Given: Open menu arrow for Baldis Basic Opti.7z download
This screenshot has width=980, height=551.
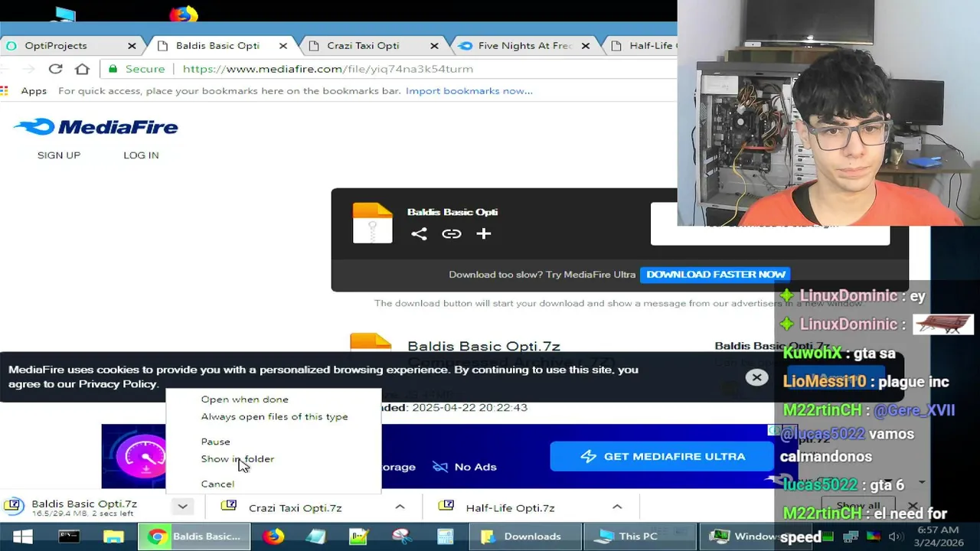Looking at the screenshot, I should [182, 507].
